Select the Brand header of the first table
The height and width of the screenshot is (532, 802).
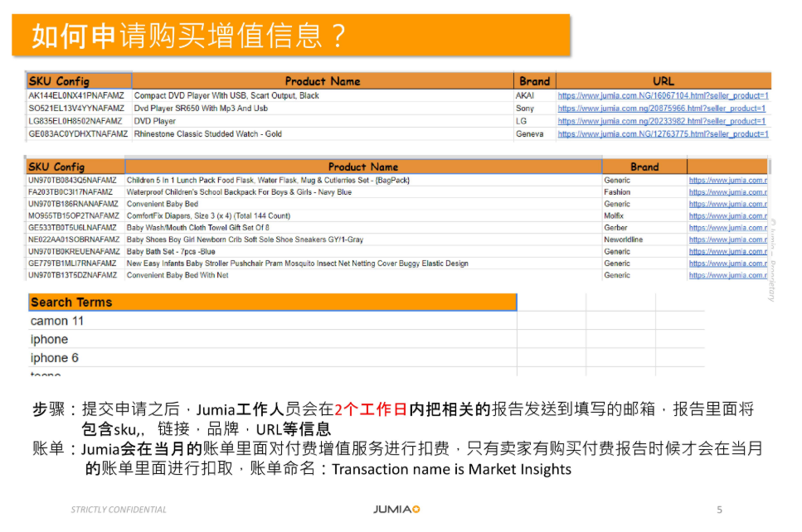[x=534, y=80]
